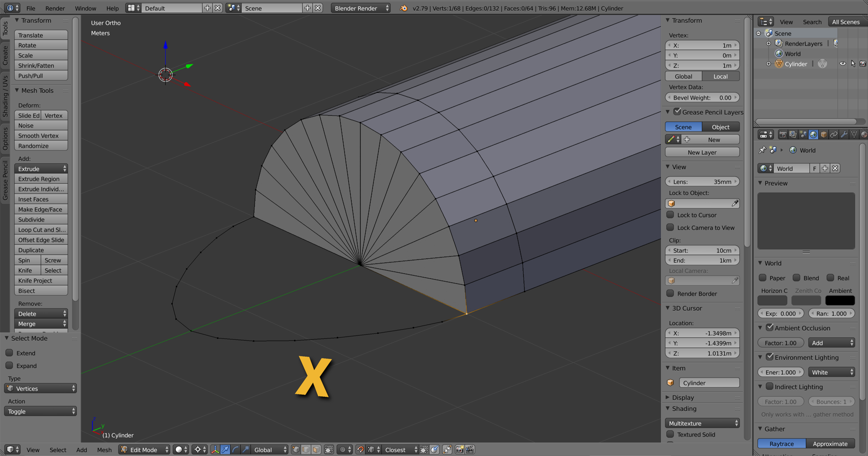Select Vertex select mode in the 3D header

[x=296, y=450]
